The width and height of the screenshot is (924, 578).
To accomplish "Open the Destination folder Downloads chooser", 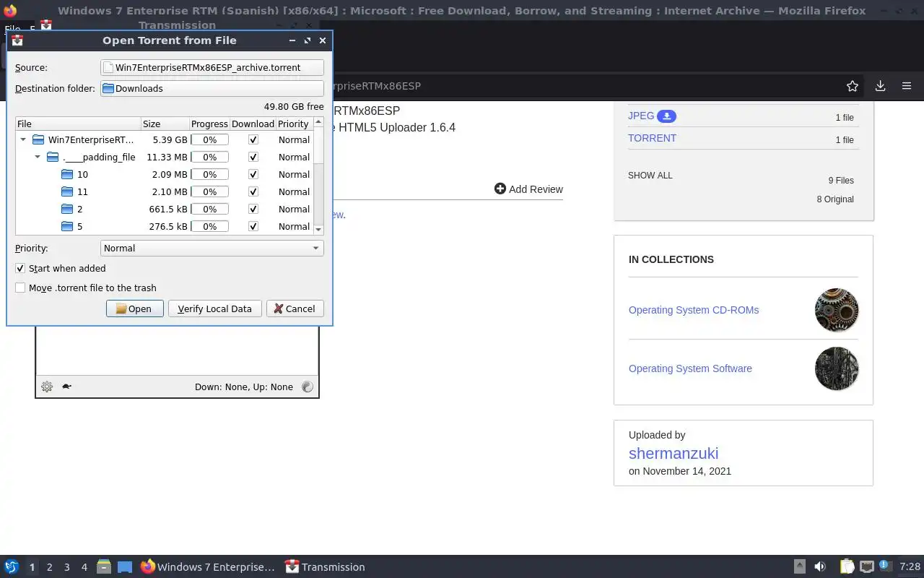I will tap(212, 88).
